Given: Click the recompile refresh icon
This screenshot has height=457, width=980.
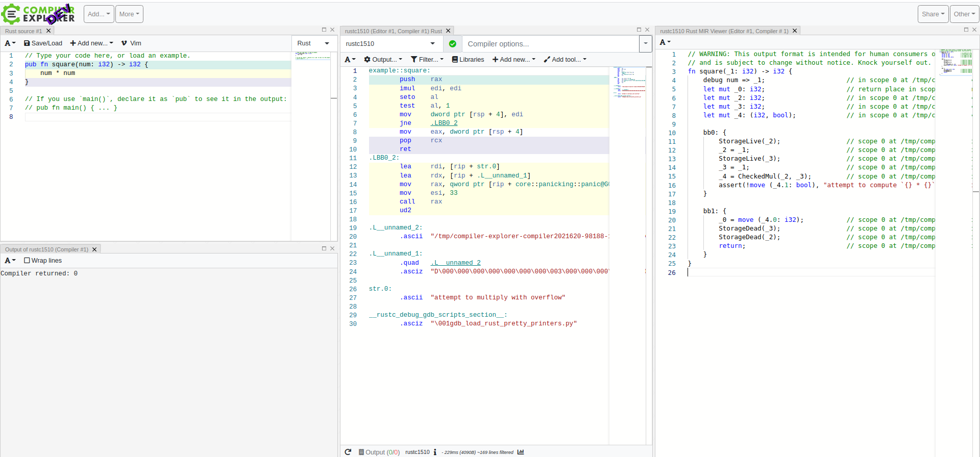Looking at the screenshot, I should (348, 452).
